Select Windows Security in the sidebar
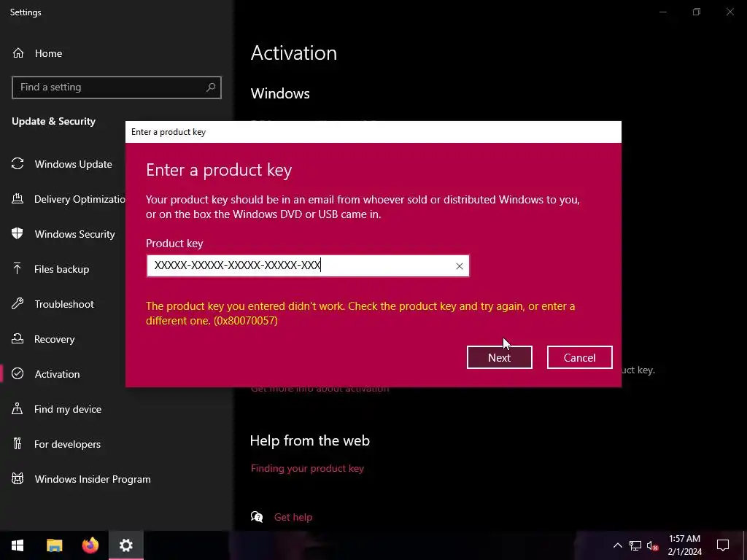The width and height of the screenshot is (747, 560). [x=75, y=234]
